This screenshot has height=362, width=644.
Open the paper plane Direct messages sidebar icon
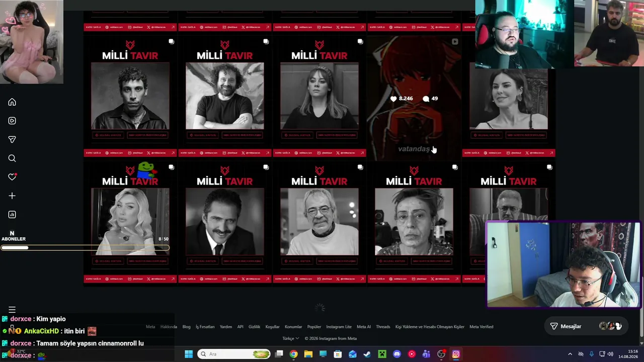pos(12,139)
